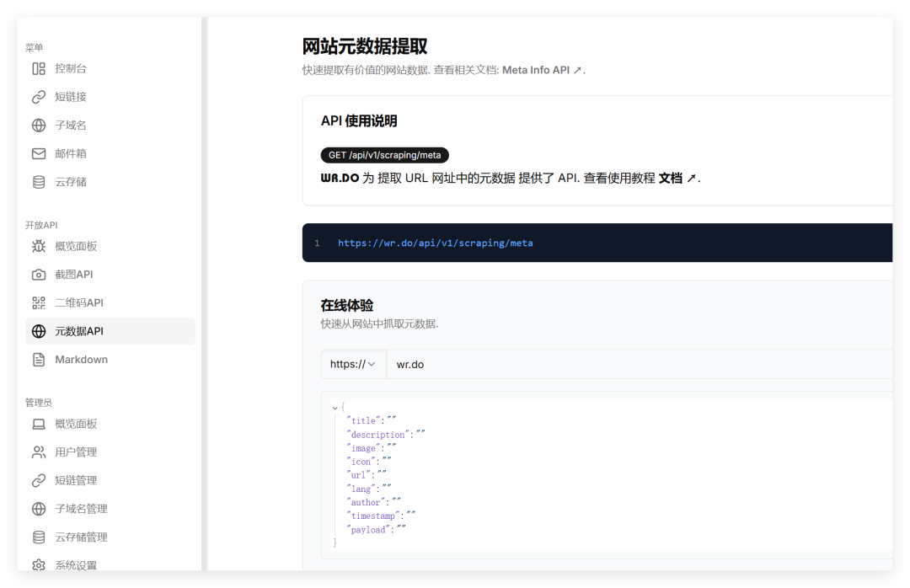The height and width of the screenshot is (588, 910).
Task: Open 截图API in the 开放API section
Action: point(110,275)
